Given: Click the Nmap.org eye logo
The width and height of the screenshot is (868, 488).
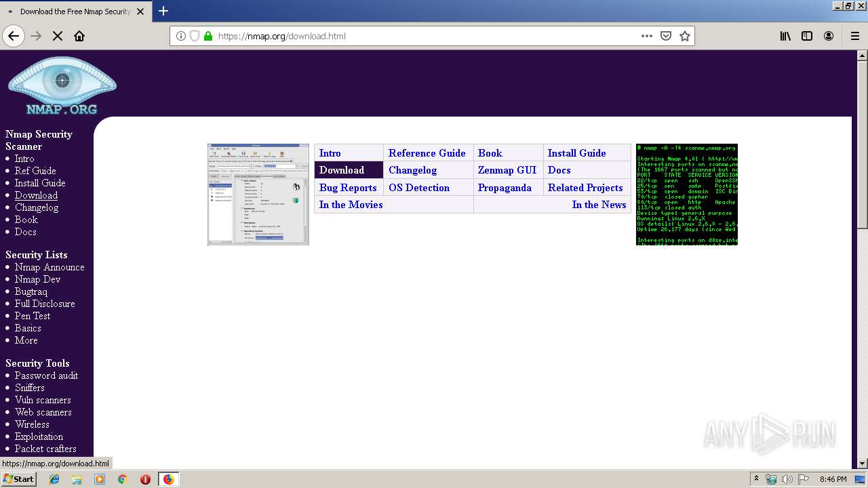Looking at the screenshot, I should point(62,86).
